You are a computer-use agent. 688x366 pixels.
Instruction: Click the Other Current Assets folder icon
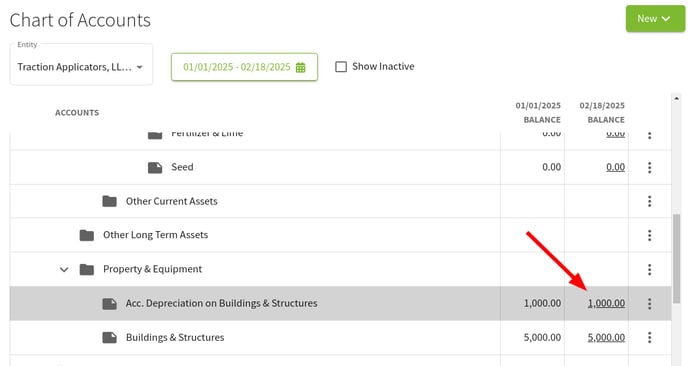109,201
